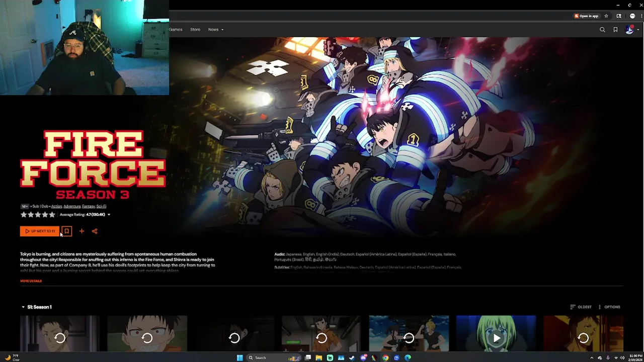Viewport: 644px width, 362px height.
Task: Open Chrome's three-dot menu
Action: pos(640,16)
